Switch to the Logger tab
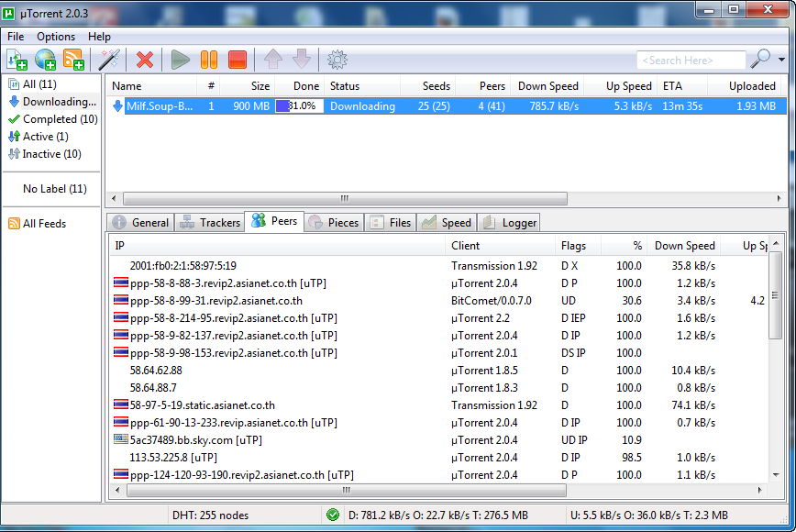Screen dimensions: 796x532 pos(509,222)
